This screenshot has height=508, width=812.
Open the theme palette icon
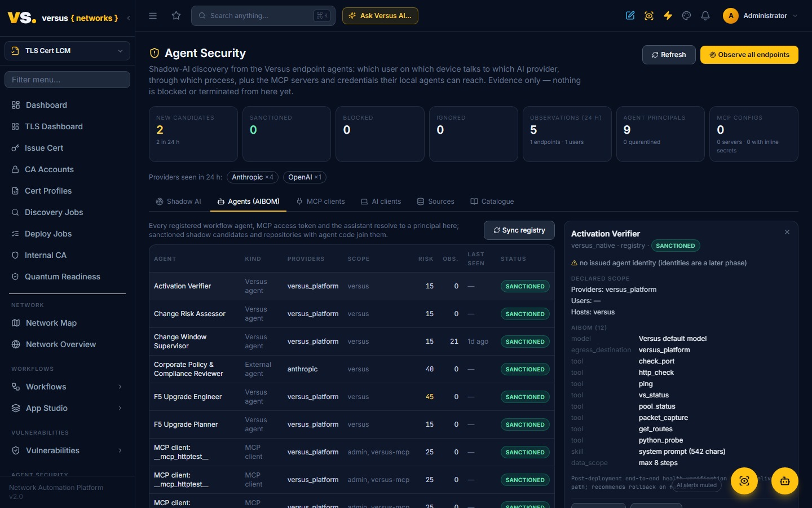[x=686, y=16]
